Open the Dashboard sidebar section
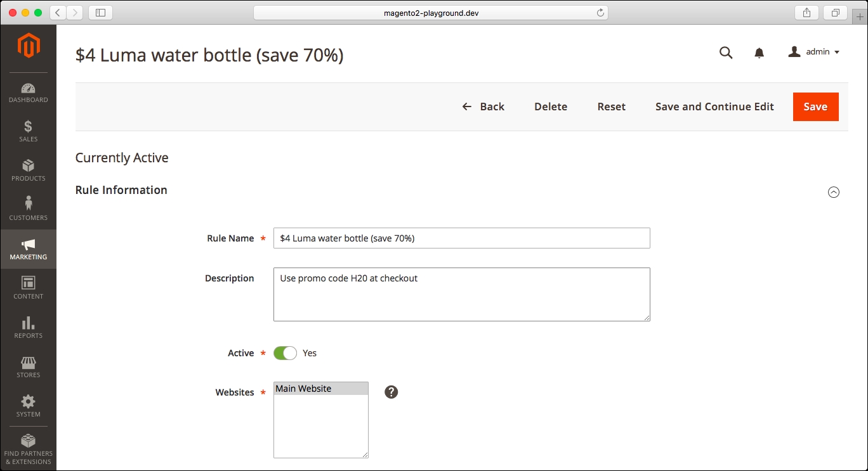The width and height of the screenshot is (868, 471). pos(28,93)
